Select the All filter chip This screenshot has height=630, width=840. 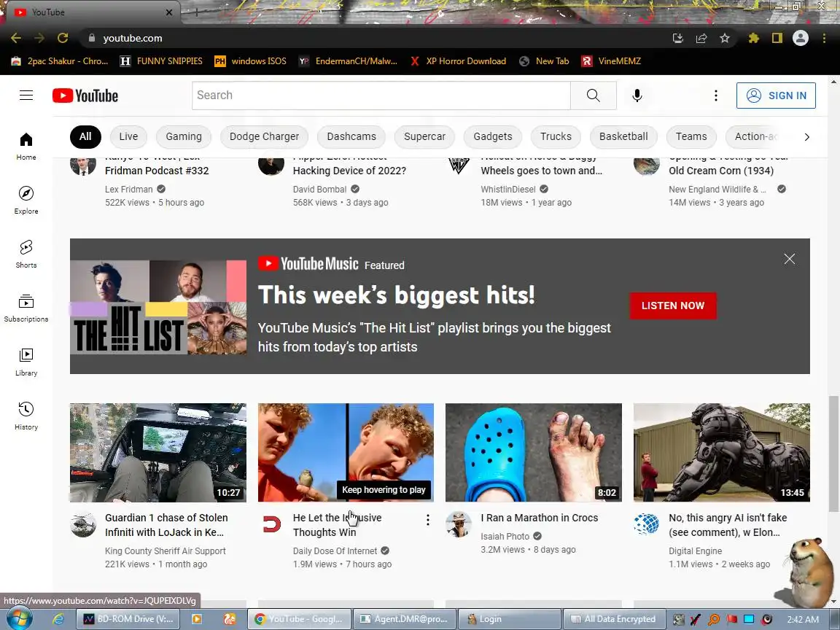(x=85, y=136)
